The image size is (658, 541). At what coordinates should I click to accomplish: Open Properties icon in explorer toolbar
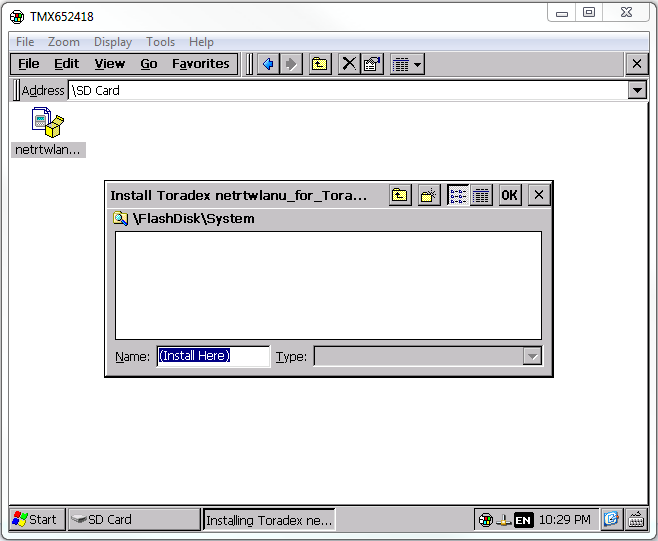pos(372,64)
